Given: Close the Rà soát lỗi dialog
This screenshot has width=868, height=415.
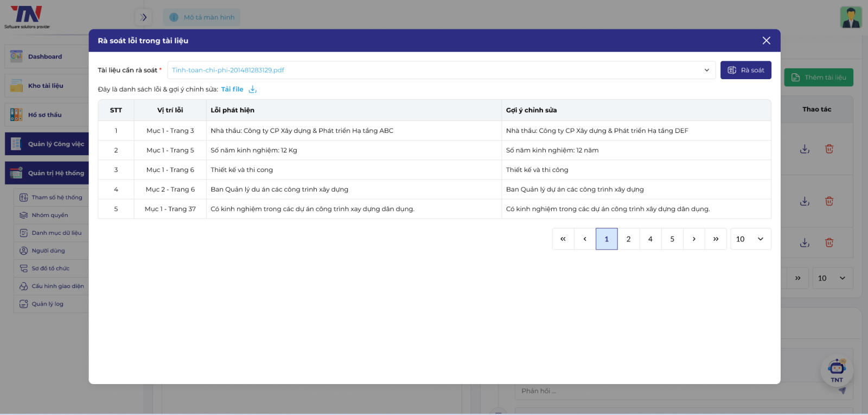Looking at the screenshot, I should pyautogui.click(x=766, y=41).
